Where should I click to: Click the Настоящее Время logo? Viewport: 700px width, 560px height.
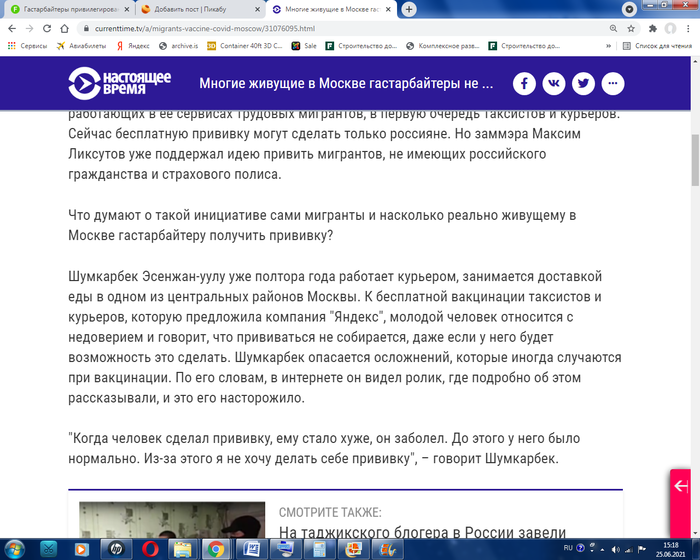(x=120, y=83)
